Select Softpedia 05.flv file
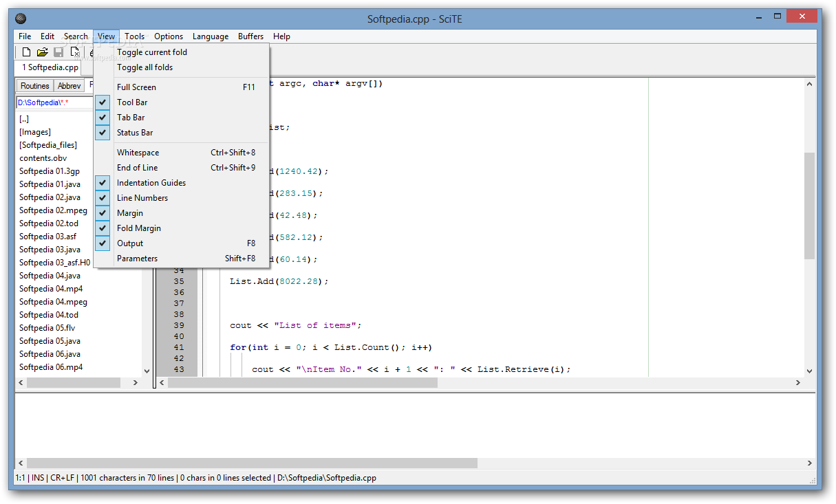Viewport: 836px width, 504px height. pos(47,328)
